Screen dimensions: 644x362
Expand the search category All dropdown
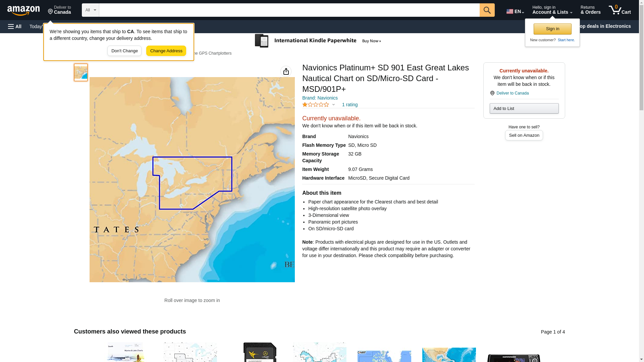(x=90, y=10)
